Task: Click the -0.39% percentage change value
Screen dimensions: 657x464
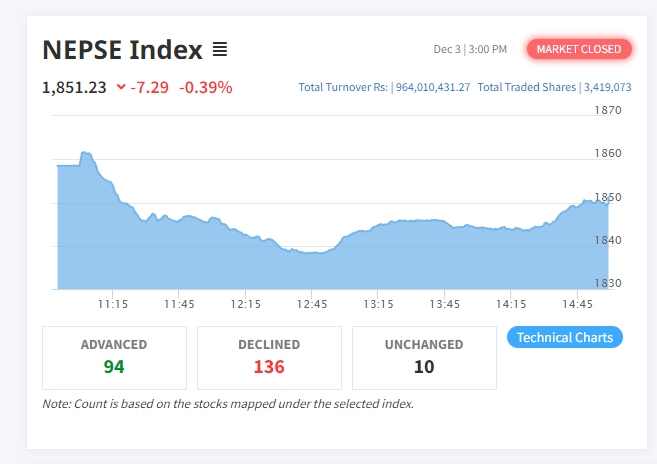Action: [206, 87]
